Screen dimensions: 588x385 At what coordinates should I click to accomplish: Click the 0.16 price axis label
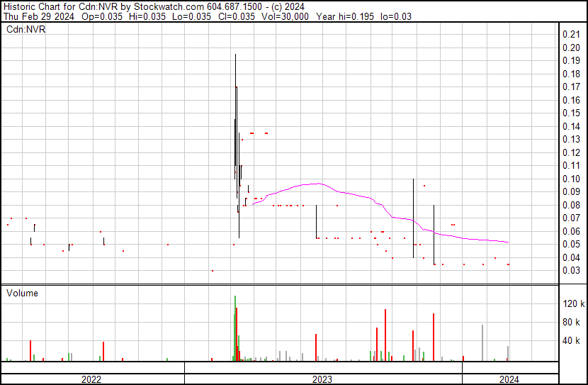coord(571,100)
